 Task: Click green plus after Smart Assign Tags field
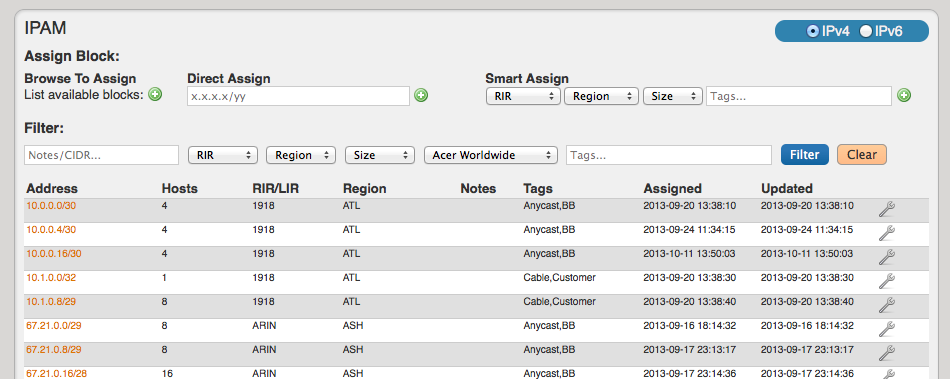(x=904, y=95)
